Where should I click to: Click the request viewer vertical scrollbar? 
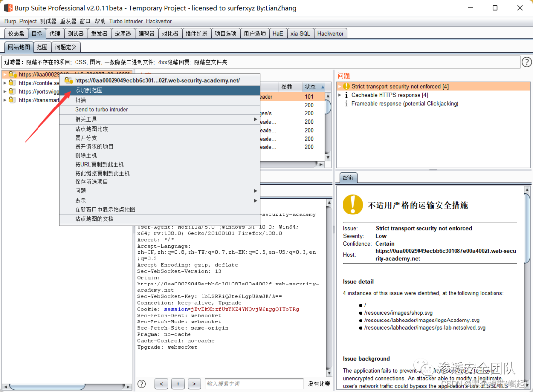click(329, 288)
